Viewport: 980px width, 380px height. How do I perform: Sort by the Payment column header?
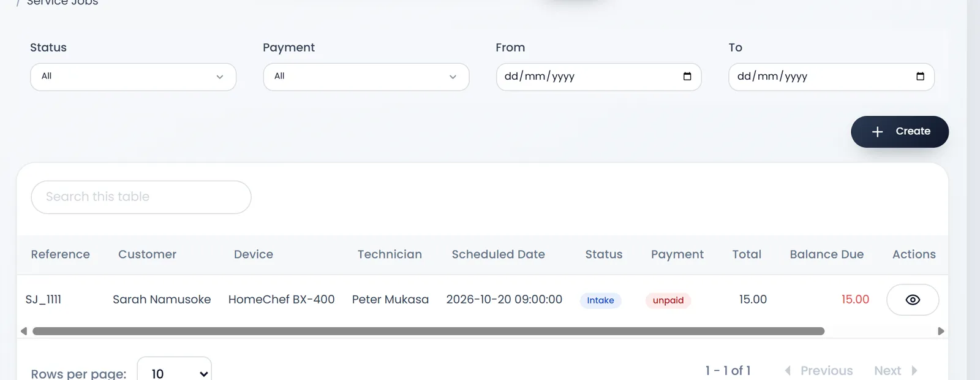677,254
